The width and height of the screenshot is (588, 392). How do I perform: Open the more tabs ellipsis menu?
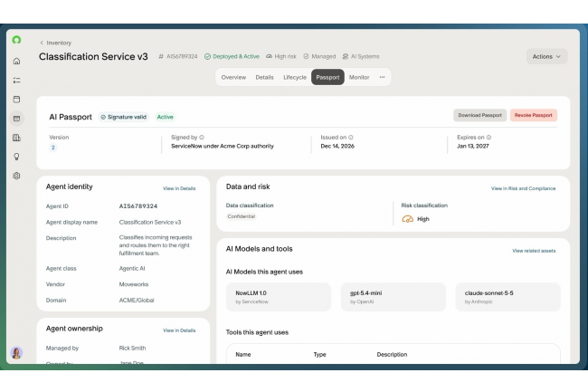[382, 77]
